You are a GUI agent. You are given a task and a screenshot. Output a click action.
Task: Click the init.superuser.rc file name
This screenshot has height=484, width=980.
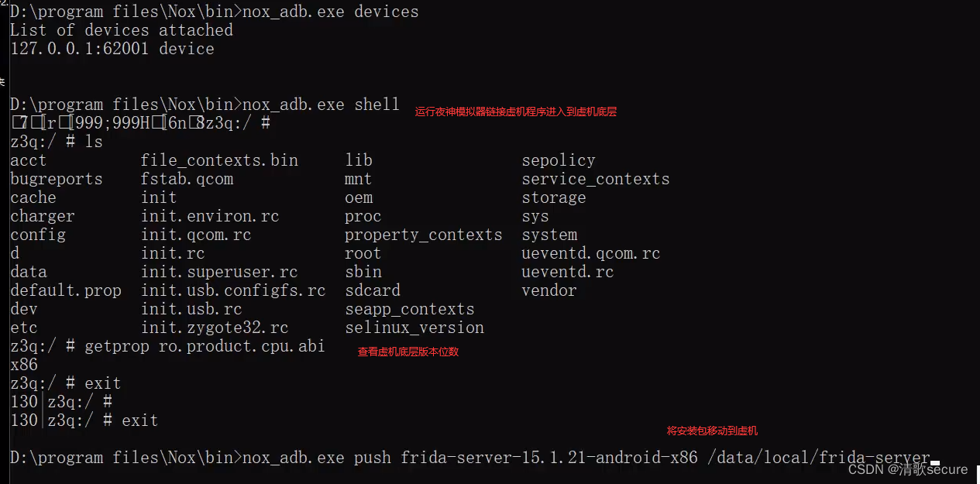[219, 272]
